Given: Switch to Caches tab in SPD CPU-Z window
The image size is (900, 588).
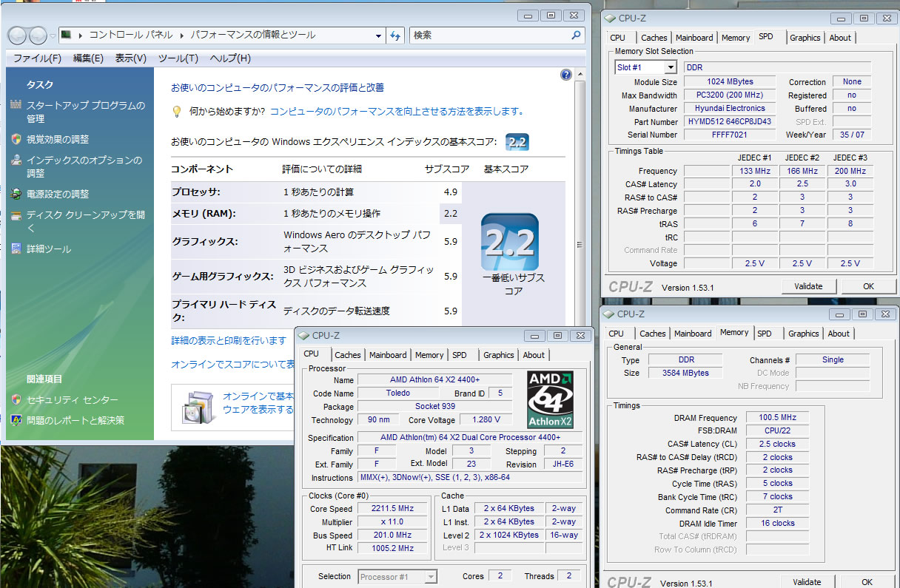Looking at the screenshot, I should pyautogui.click(x=654, y=38).
